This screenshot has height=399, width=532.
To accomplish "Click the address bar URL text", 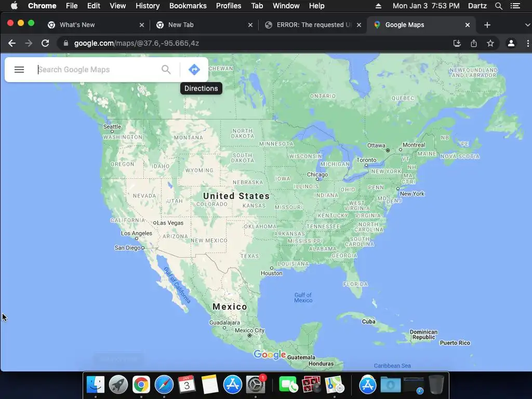I will tap(137, 43).
